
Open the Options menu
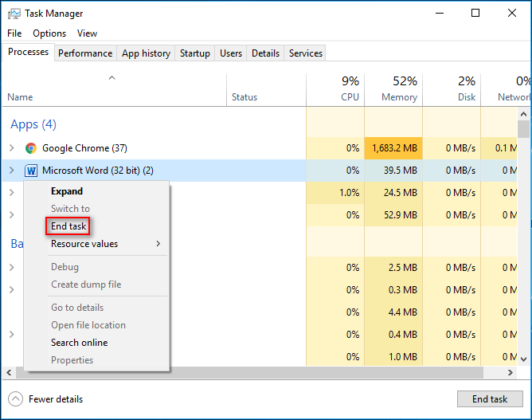coord(49,33)
